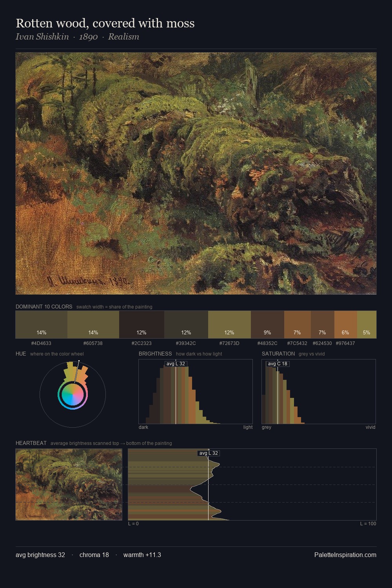Click the small painting thumbnail in Heartbeat
Screen dimensions: 392x588
[x=69, y=485]
